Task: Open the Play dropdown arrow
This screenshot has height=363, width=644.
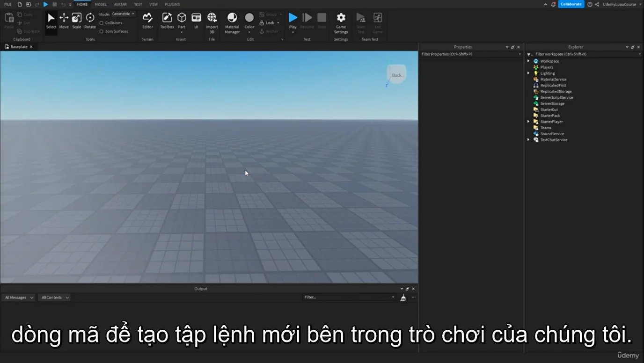Action: click(293, 32)
